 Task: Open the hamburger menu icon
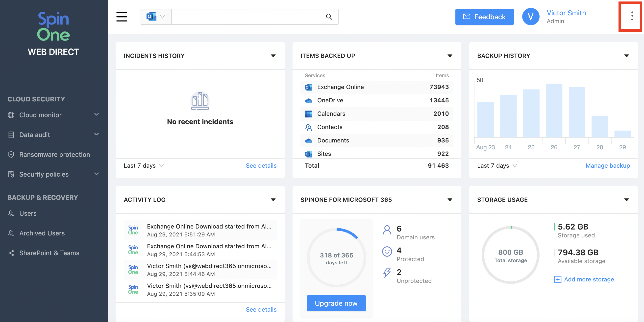122,17
